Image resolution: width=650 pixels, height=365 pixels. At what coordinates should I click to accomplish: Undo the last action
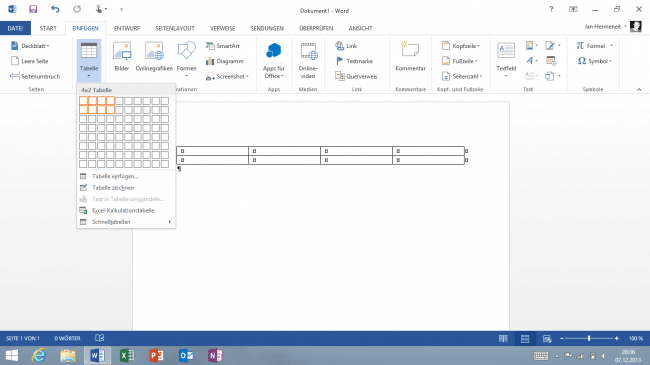coord(55,9)
